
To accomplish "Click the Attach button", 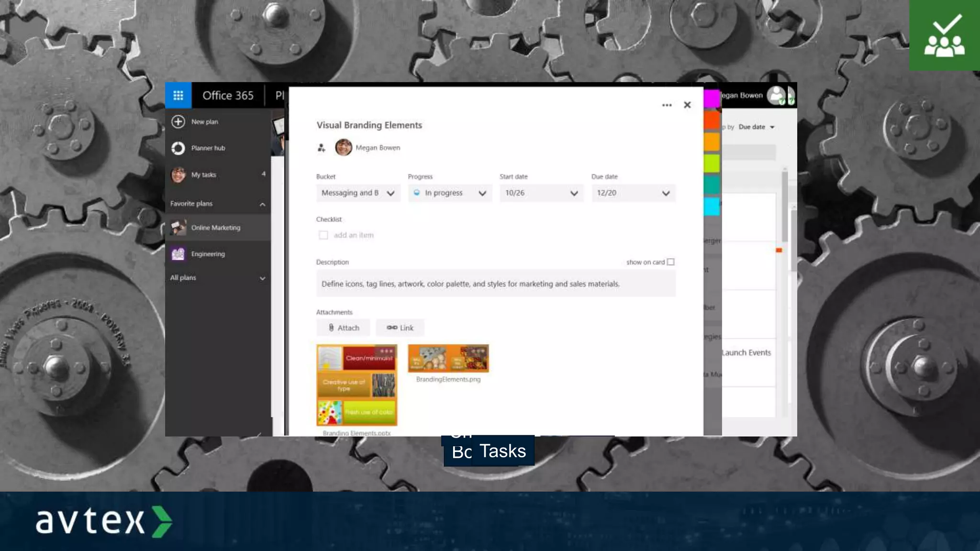I will (x=344, y=328).
